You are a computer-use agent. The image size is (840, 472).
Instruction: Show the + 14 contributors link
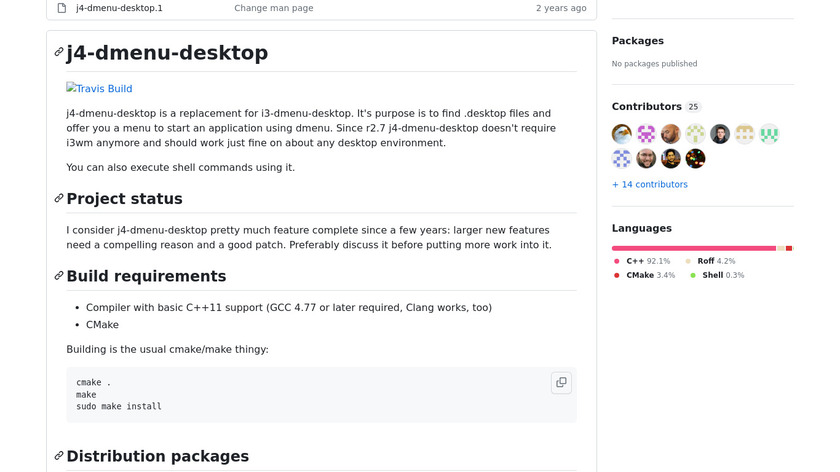(x=650, y=184)
